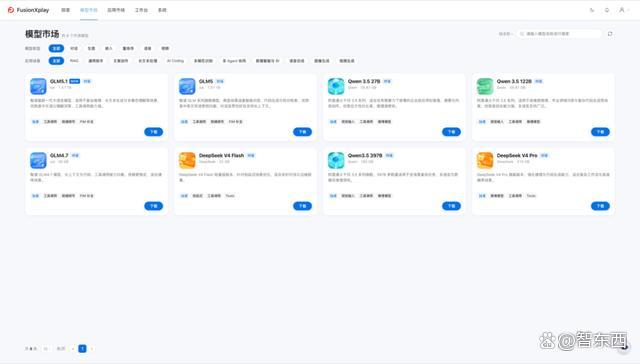The image size is (640, 364).
Task: Open the DeepSeek V4 Flash model icon
Action: coord(187,160)
